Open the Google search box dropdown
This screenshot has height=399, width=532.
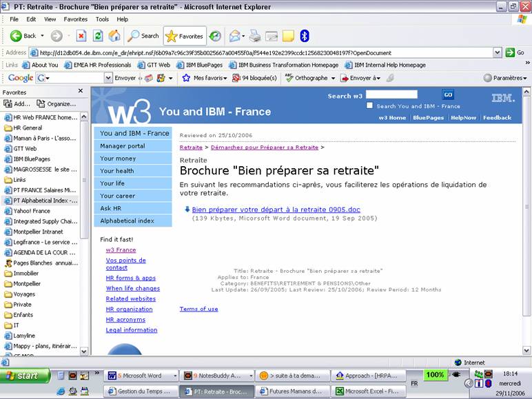(108, 78)
